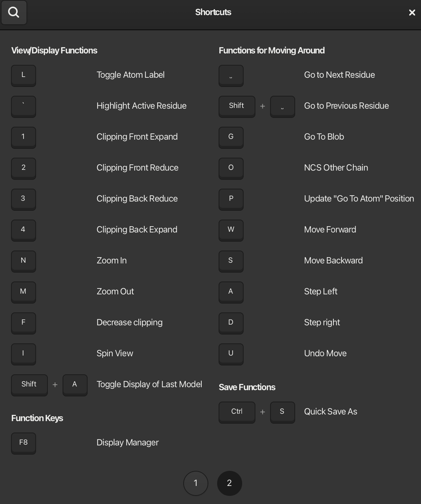
Task: Click the 1 key for Clipping Front Expand
Action: point(24,137)
